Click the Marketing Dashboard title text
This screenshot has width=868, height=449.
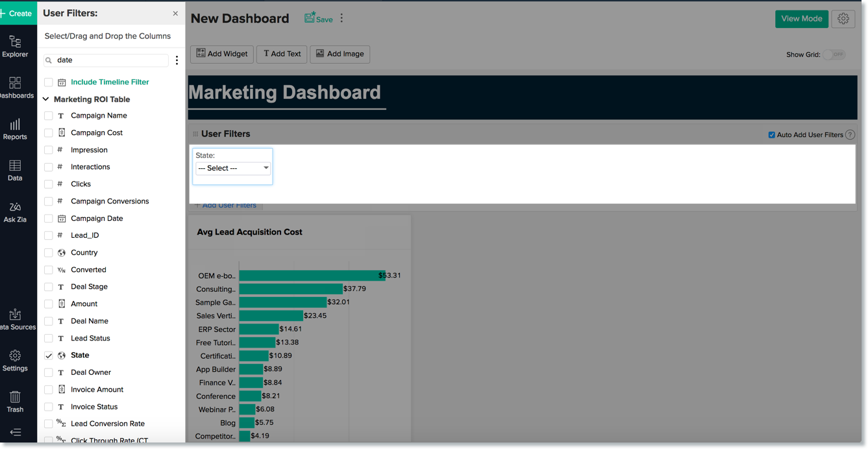(x=284, y=93)
